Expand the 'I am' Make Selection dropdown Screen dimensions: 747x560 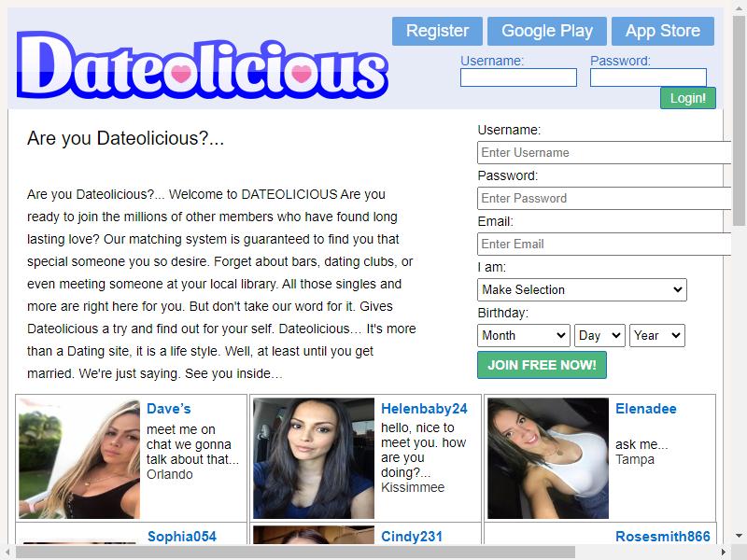coord(582,290)
